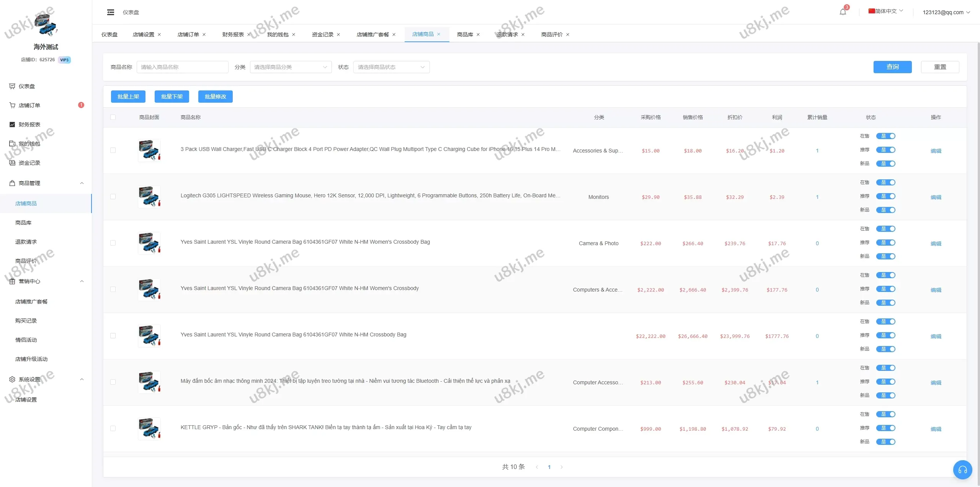The width and height of the screenshot is (980, 487).
Task: Click the hamburger menu collapse icon
Action: [x=111, y=12]
